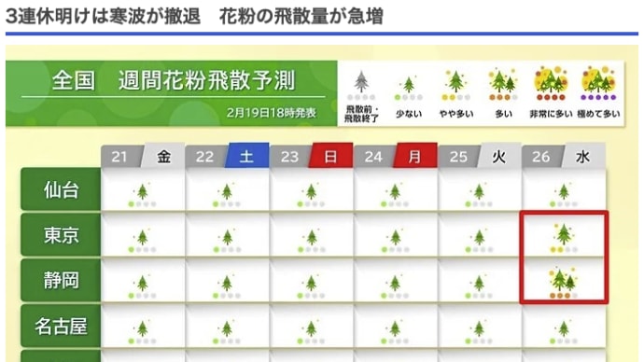Select the 24 月 date column header
Screen dimensions: 644x362
pos(395,156)
